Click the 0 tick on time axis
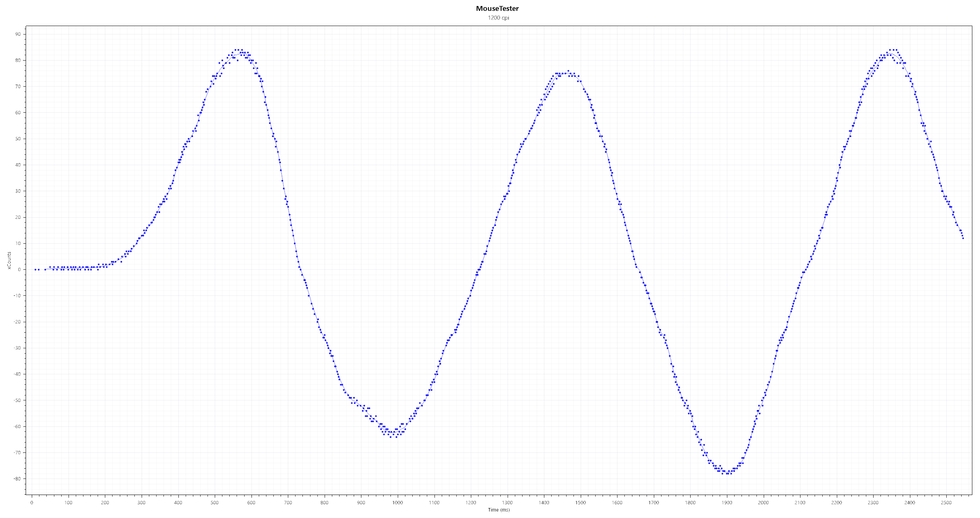The width and height of the screenshot is (980, 518). point(32,502)
